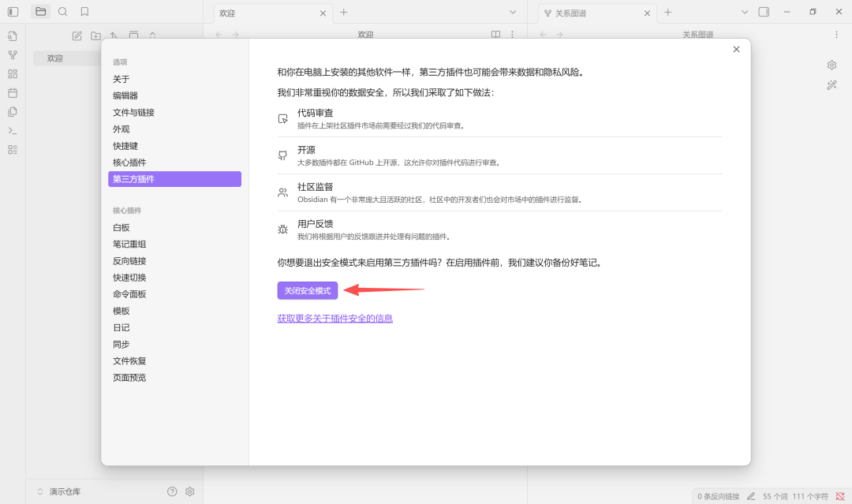Open the 演示仓库 vault switcher
The width and height of the screenshot is (852, 504).
click(58, 491)
